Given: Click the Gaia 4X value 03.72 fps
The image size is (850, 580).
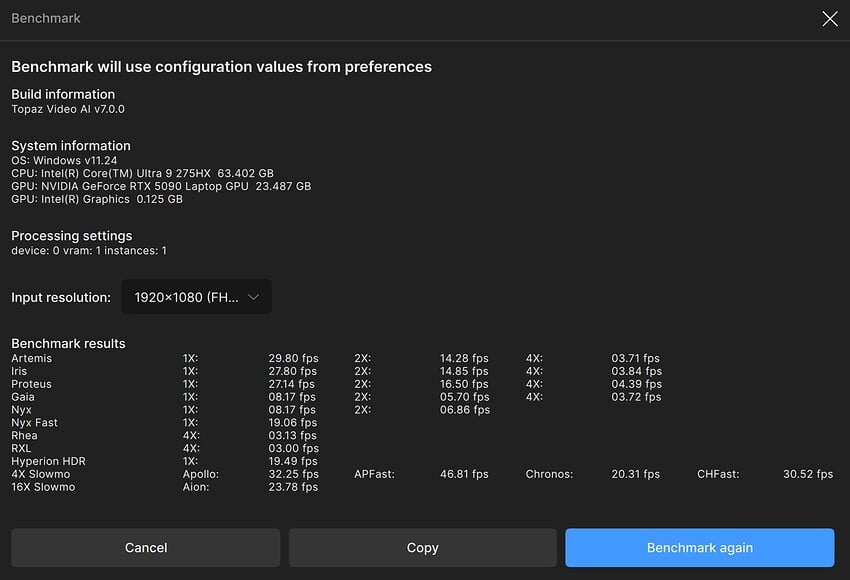Looking at the screenshot, I should [636, 397].
